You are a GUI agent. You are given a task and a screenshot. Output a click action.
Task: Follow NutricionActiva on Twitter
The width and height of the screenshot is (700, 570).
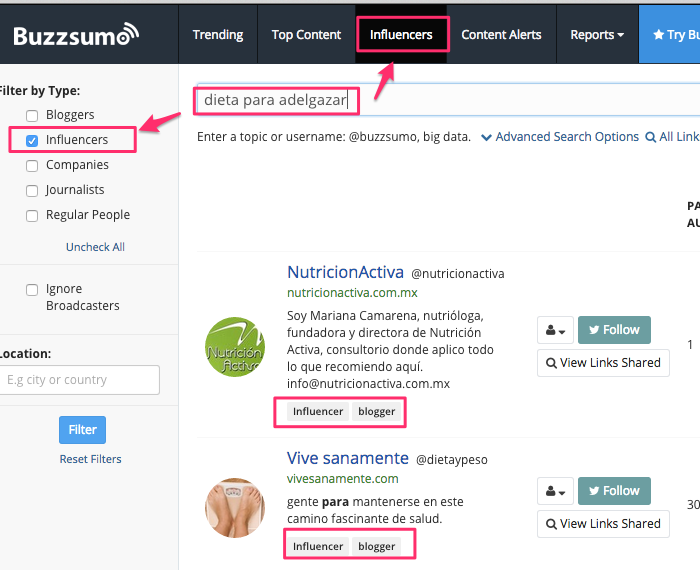613,330
